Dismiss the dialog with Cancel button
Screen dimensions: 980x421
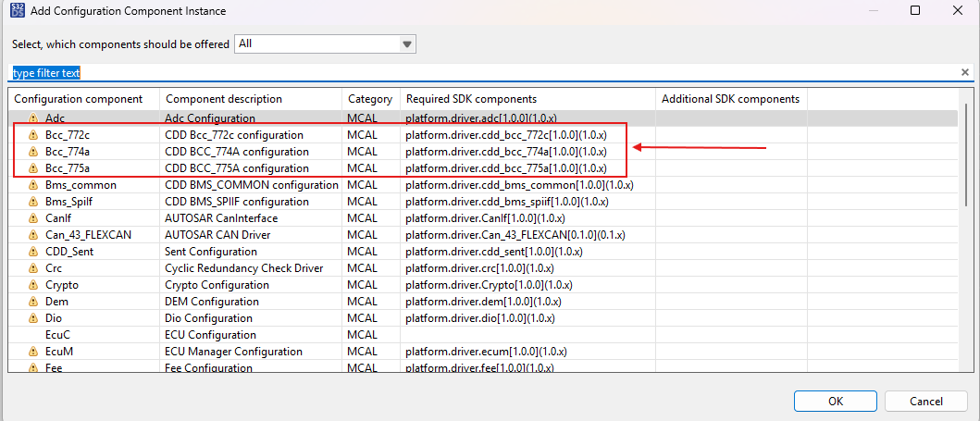[926, 401]
